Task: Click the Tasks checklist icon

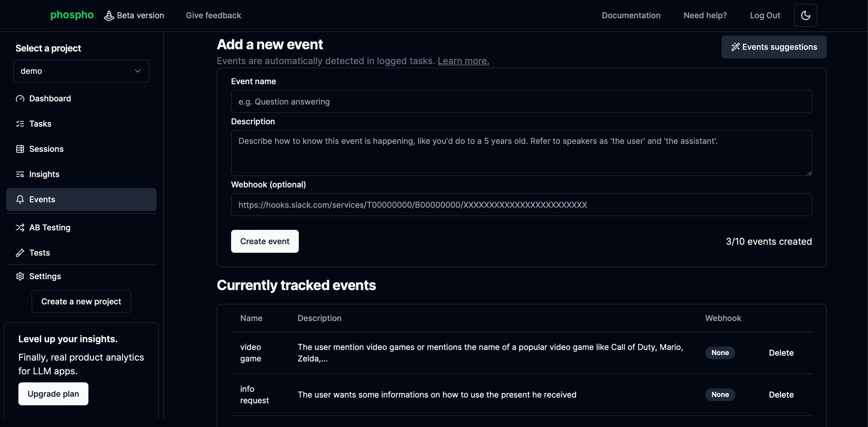Action: 20,124
